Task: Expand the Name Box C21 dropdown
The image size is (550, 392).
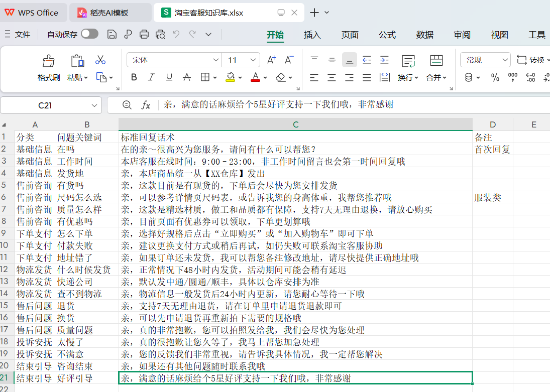Action: [94, 105]
